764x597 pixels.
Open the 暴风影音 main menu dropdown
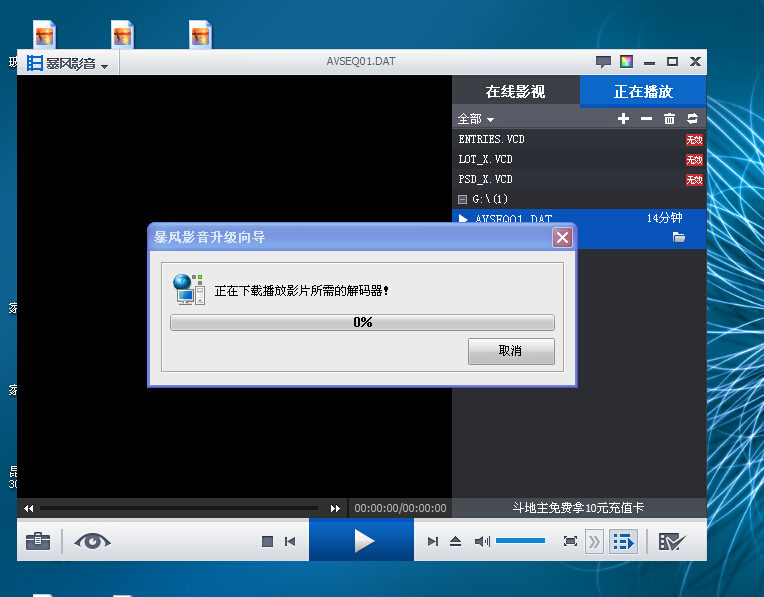point(67,63)
